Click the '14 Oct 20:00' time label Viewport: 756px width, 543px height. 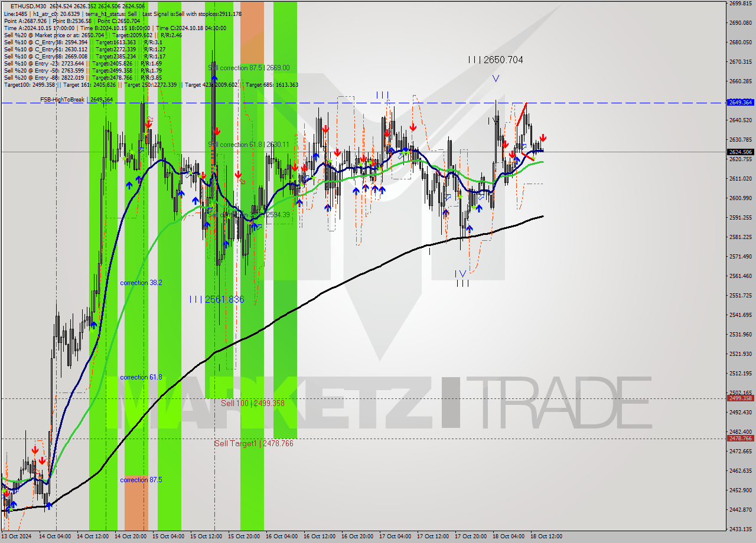pos(131,537)
